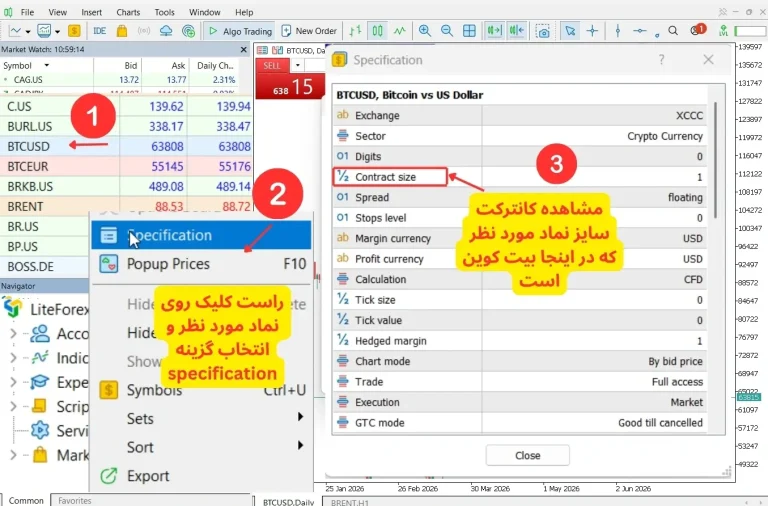This screenshot has width=768, height=506.
Task: Select the vertical line tool
Action: 618,31
